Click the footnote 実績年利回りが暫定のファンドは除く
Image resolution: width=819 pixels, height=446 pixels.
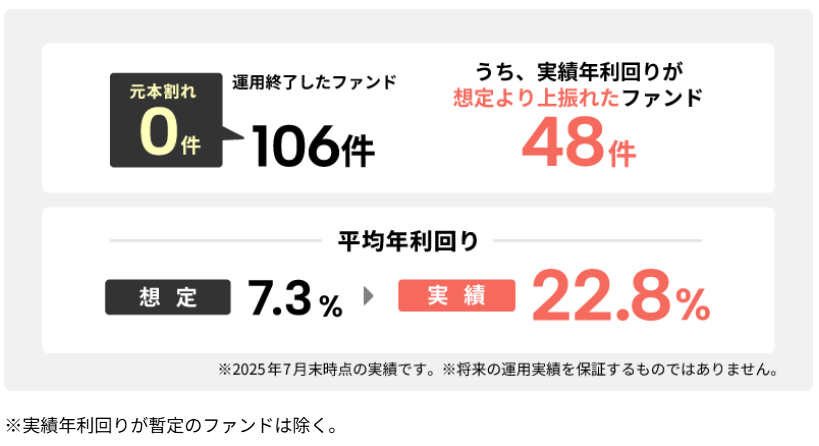pos(171,425)
